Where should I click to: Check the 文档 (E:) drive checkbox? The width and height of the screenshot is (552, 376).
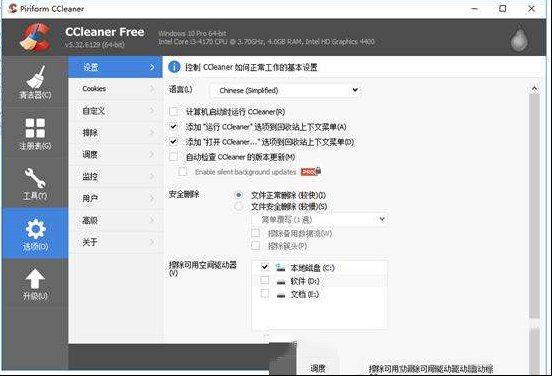click(x=264, y=294)
